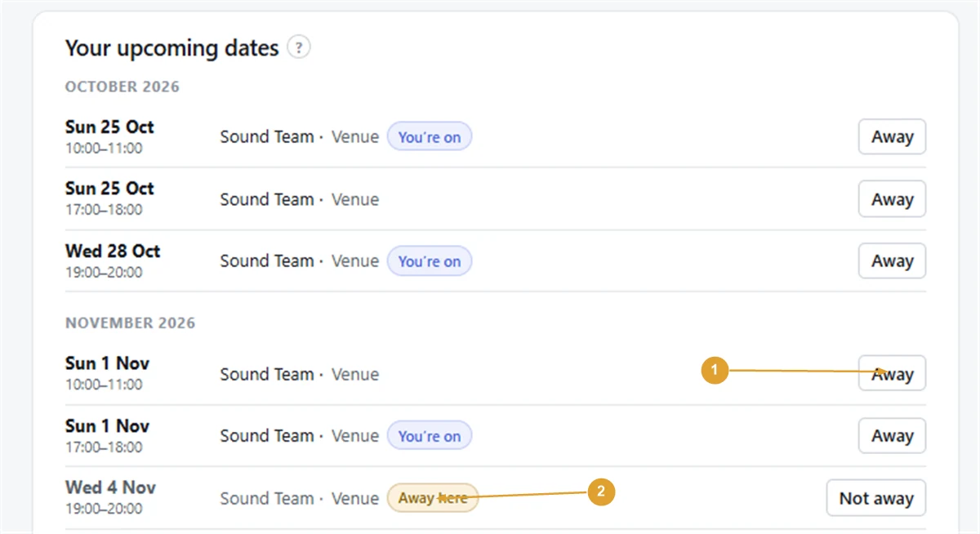Click the You're on badge for Wed 28 Oct
The image size is (980, 534).
(430, 261)
